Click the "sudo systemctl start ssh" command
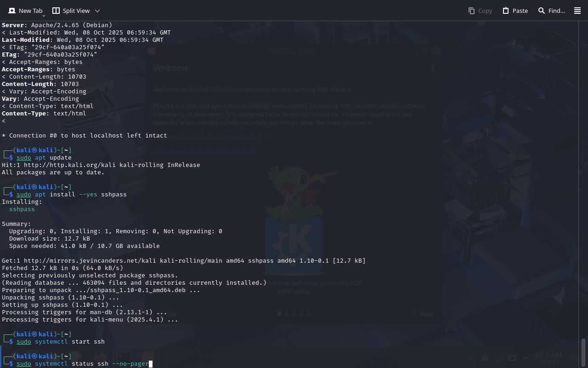The height and width of the screenshot is (368, 588). pyautogui.click(x=61, y=342)
